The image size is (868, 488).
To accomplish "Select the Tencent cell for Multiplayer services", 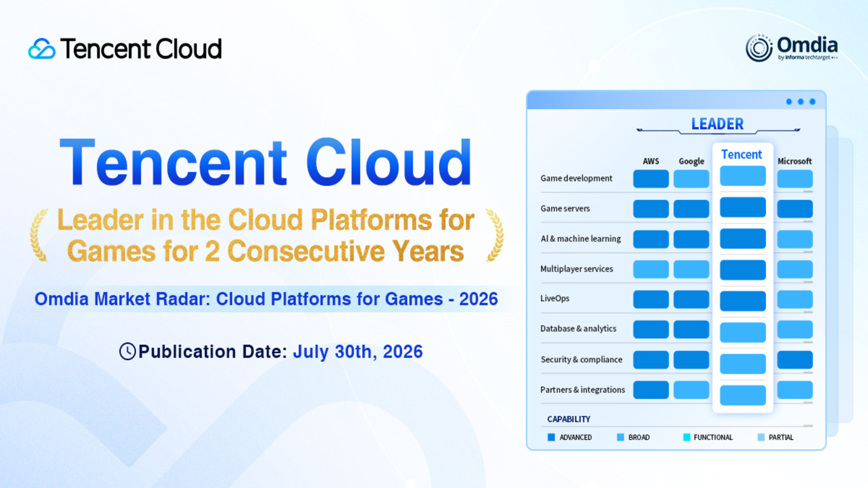I will coord(743,270).
